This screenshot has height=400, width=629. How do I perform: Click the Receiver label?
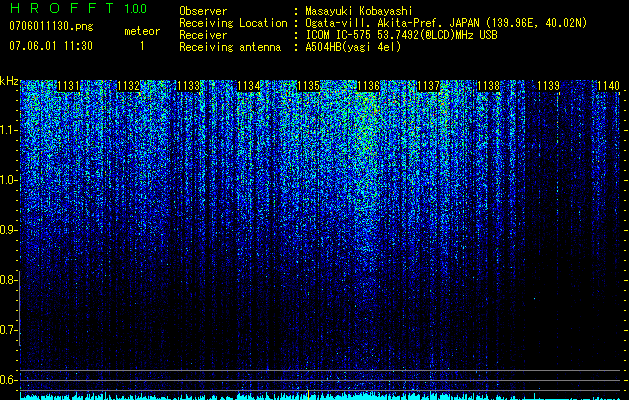click(x=203, y=35)
